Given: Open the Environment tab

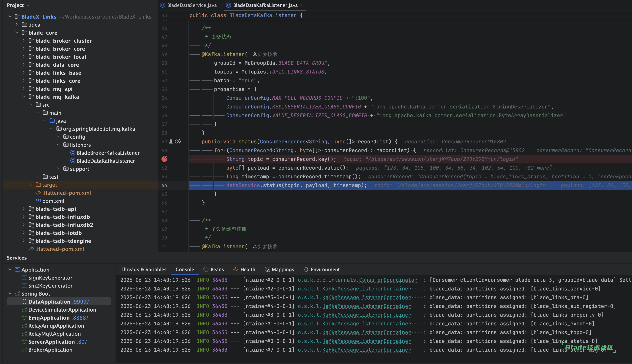Looking at the screenshot, I should click(325, 270).
